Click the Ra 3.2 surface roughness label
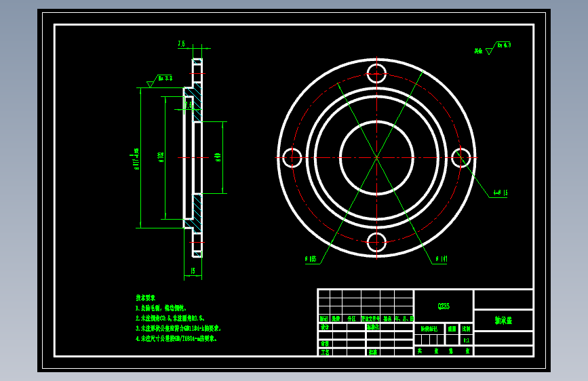 pos(165,79)
